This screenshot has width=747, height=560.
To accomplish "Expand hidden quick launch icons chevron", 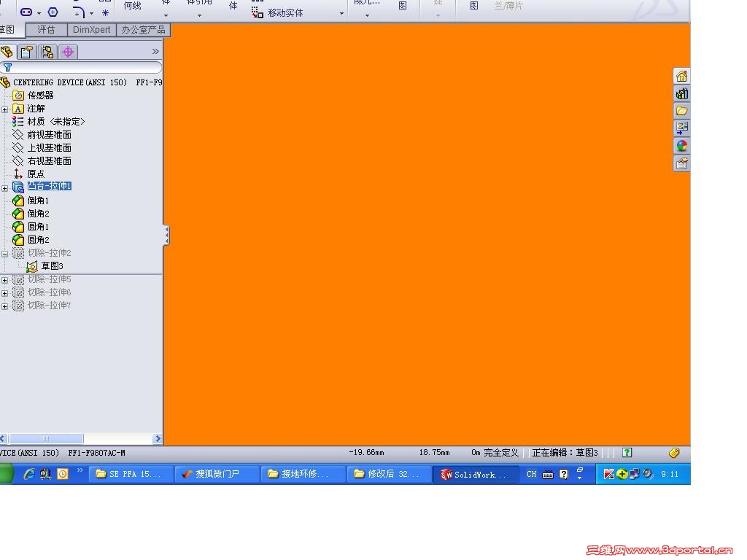I will pyautogui.click(x=80, y=470).
